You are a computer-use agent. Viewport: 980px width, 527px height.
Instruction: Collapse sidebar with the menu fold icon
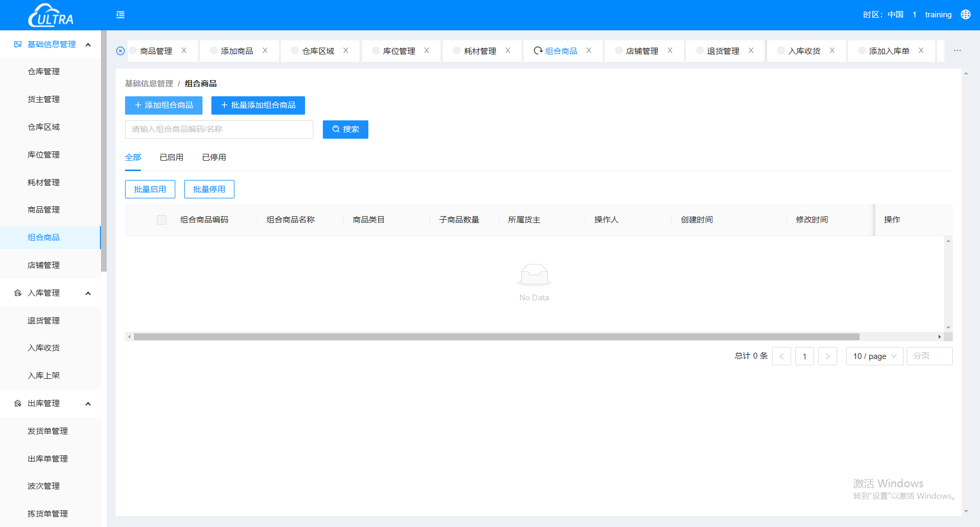pos(120,15)
